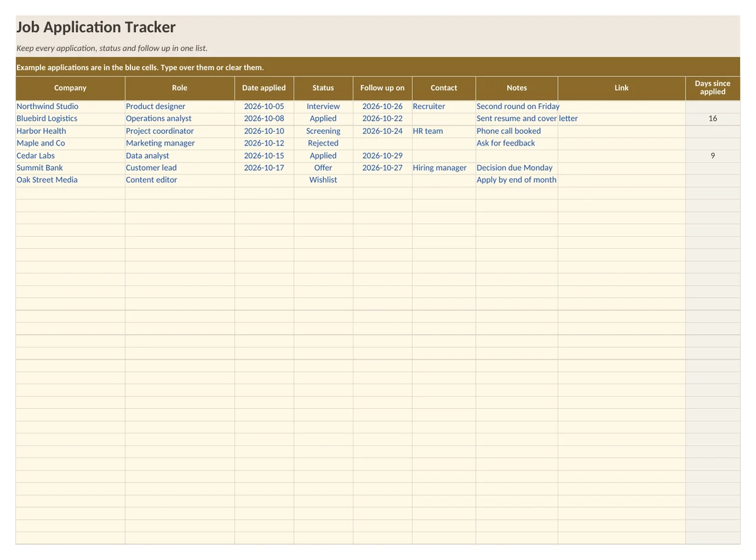This screenshot has height=560, width=756.
Task: Select the Notes column header
Action: 517,88
